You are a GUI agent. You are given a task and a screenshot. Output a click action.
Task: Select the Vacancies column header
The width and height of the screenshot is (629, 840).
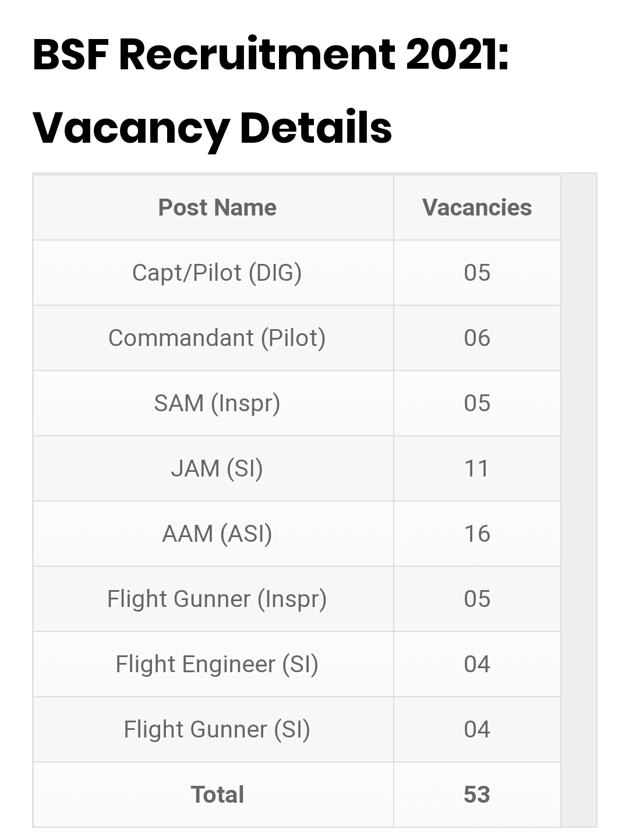click(477, 207)
